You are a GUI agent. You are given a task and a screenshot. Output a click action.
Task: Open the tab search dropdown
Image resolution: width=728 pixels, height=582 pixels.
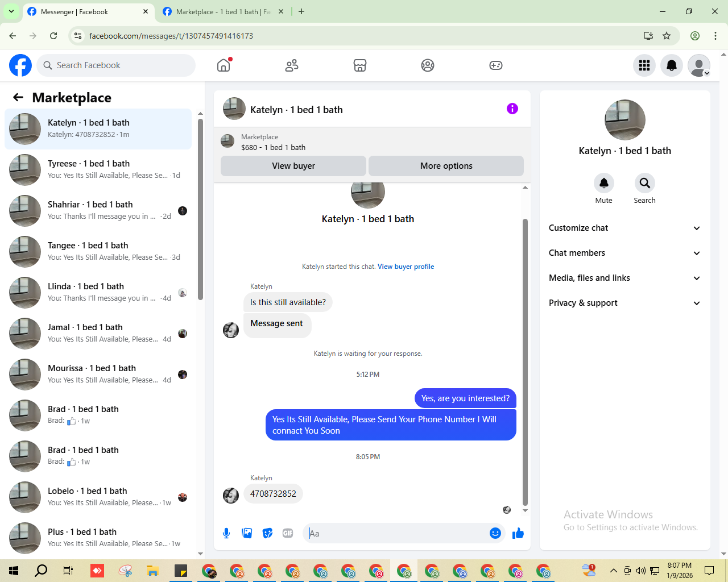tap(11, 11)
